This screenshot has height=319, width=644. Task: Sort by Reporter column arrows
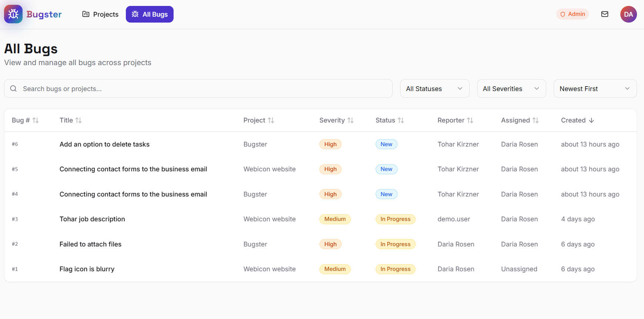point(470,120)
